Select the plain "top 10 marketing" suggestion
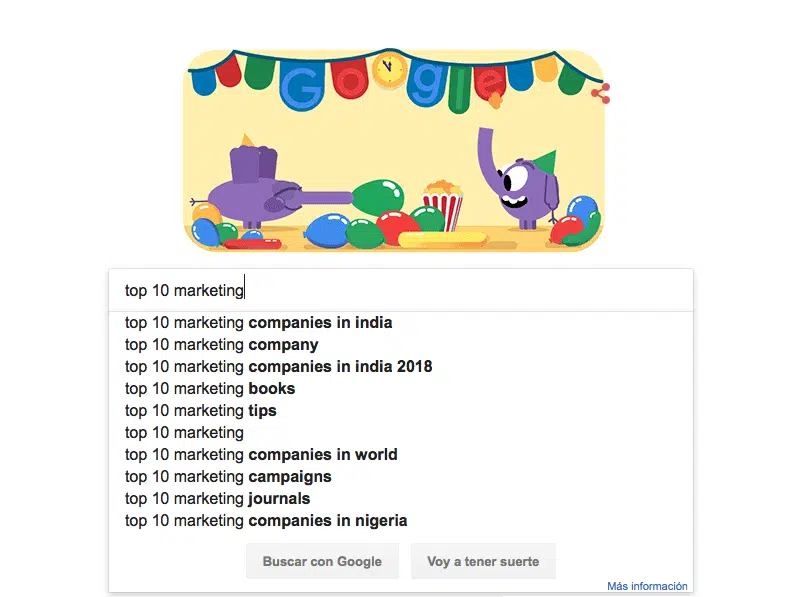Image resolution: width=794 pixels, height=597 pixels. pos(184,433)
